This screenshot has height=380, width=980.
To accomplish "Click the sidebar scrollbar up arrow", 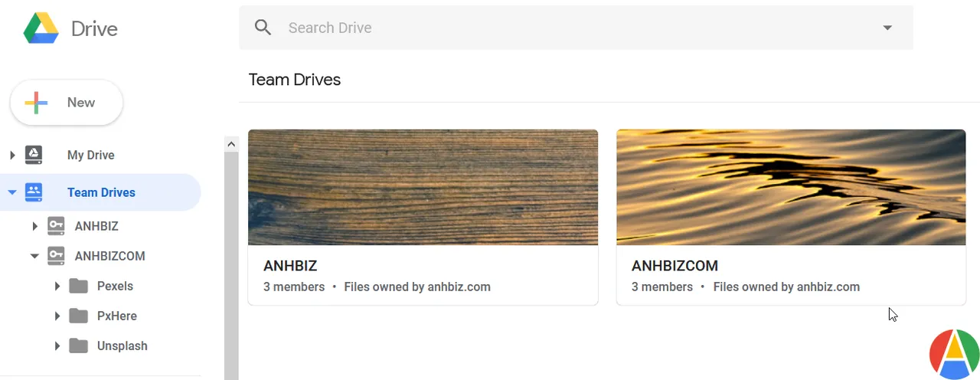I will click(x=231, y=143).
